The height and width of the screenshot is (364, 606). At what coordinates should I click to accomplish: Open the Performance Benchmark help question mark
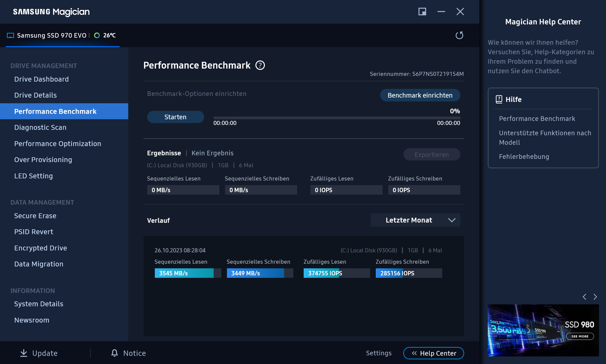click(x=260, y=65)
